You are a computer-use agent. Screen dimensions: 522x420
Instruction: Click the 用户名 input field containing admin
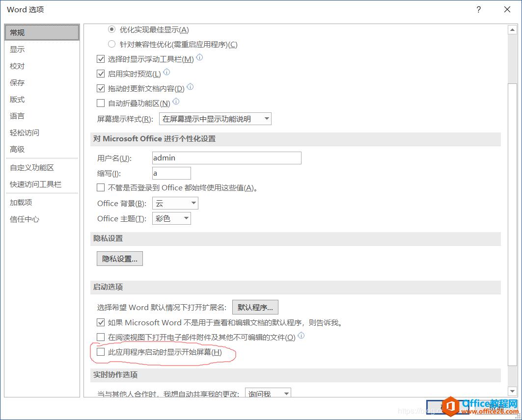[x=226, y=157]
